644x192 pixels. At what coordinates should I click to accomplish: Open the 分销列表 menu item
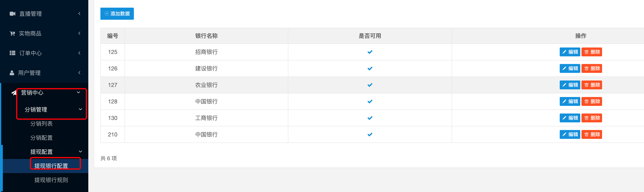tap(42, 124)
